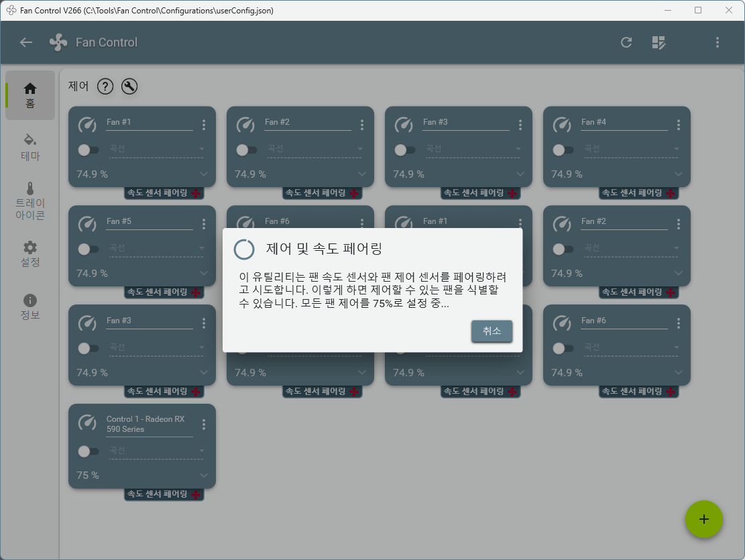The image size is (745, 560).
Task: Toggle switch on Fan #3 card above Radeon card
Action: [x=88, y=349]
